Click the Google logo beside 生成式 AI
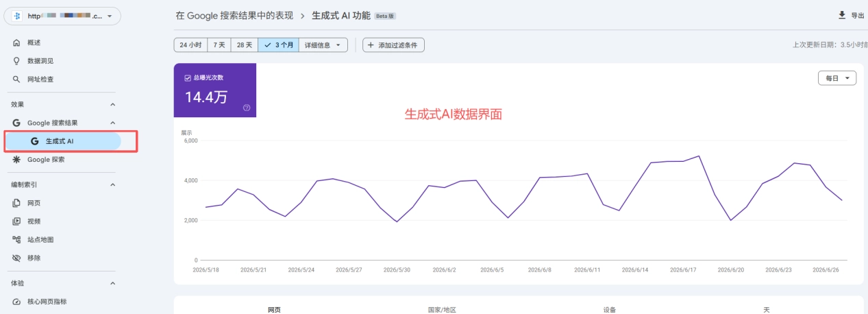Image resolution: width=868 pixels, height=314 pixels. [x=35, y=141]
